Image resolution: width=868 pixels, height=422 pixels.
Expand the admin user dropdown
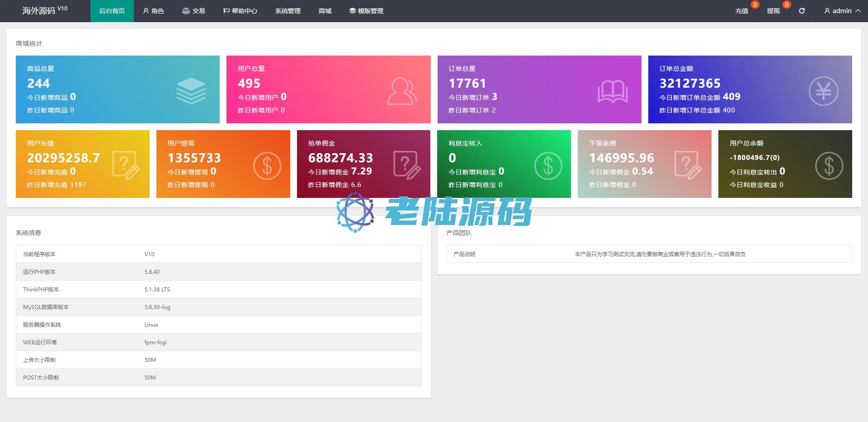point(842,11)
